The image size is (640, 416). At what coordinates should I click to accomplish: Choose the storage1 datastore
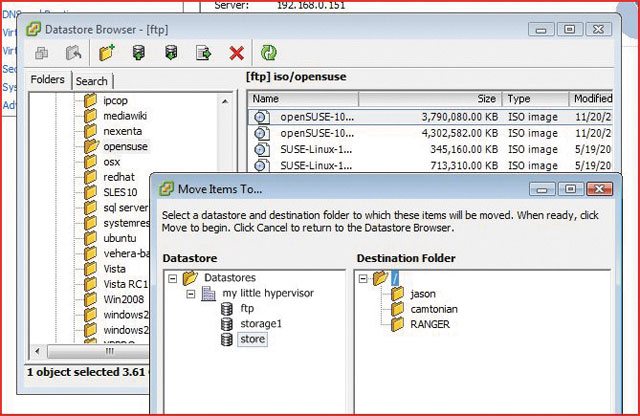click(x=261, y=324)
